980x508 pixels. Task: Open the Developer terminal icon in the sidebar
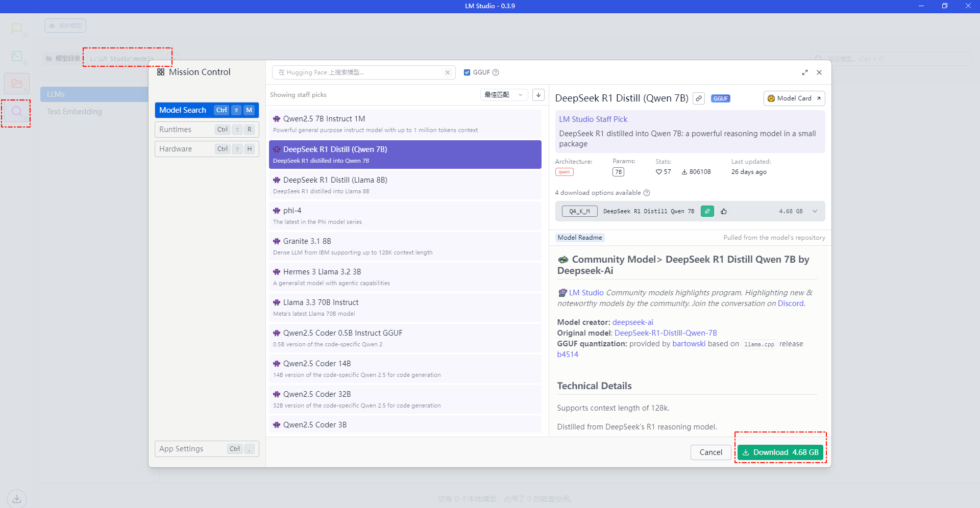click(x=17, y=56)
